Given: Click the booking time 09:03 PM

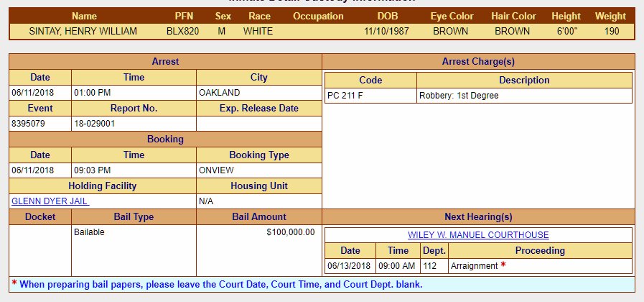Looking at the screenshot, I should [92, 170].
